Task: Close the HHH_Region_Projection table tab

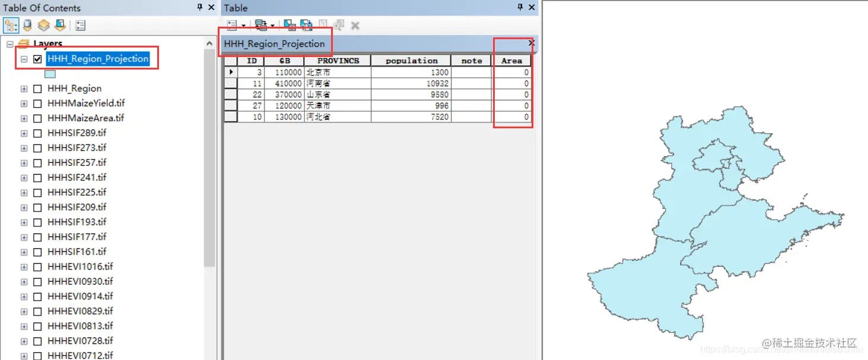Action: 531,43
